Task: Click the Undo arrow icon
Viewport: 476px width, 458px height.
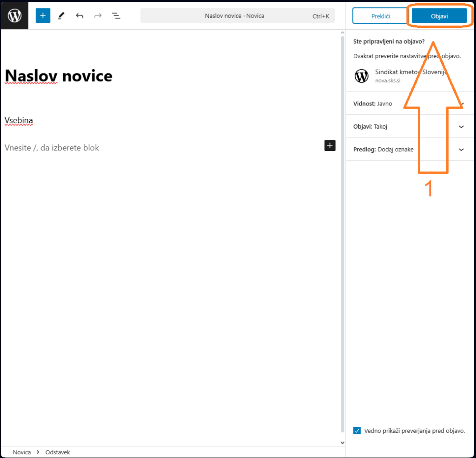Action: pos(79,16)
